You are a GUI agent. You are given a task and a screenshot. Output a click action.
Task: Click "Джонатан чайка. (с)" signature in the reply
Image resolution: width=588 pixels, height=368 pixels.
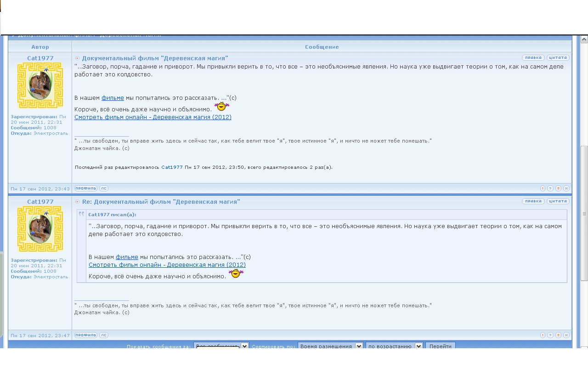click(x=102, y=313)
